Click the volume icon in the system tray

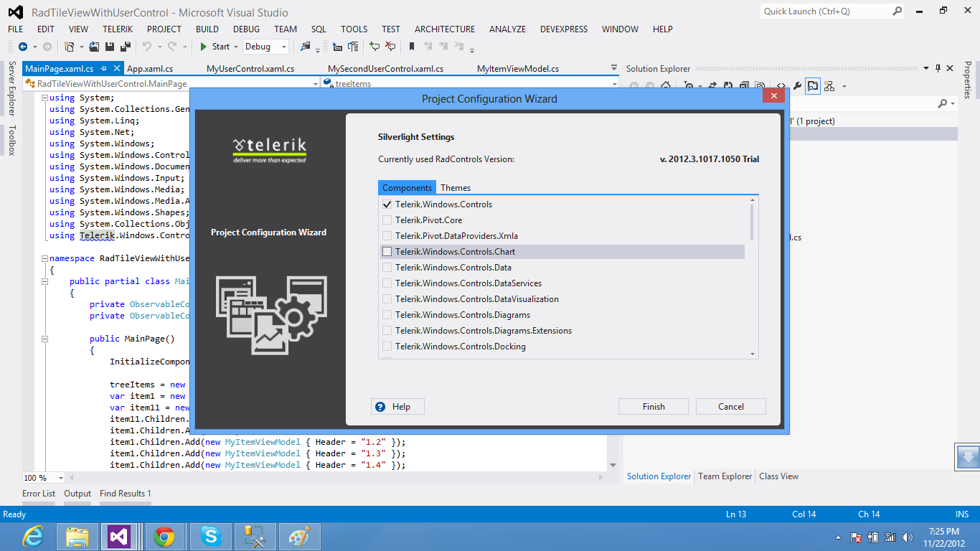coord(908,537)
